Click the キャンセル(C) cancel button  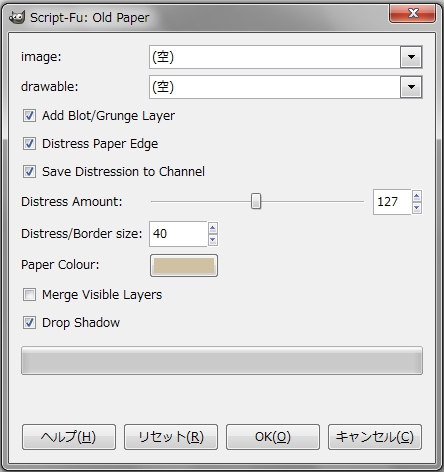[375, 437]
